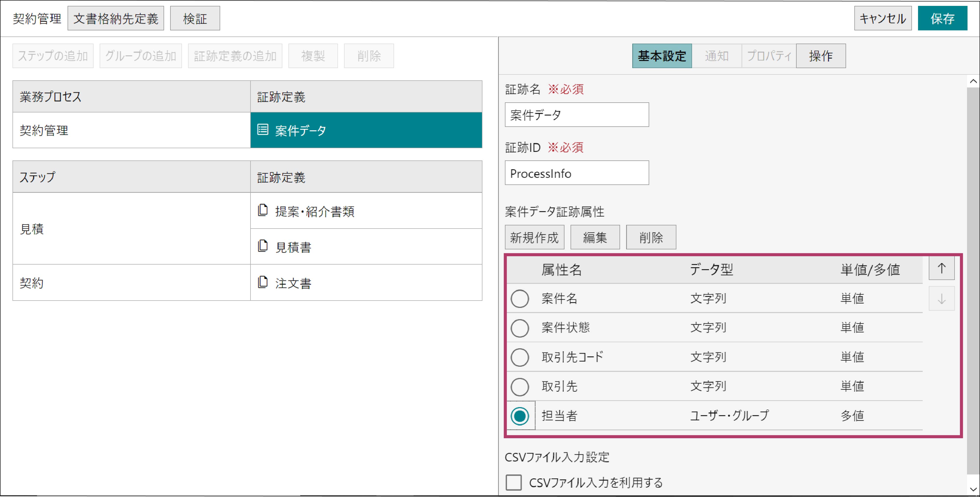Click the 保存 button
Image resolution: width=980 pixels, height=497 pixels.
tap(942, 18)
